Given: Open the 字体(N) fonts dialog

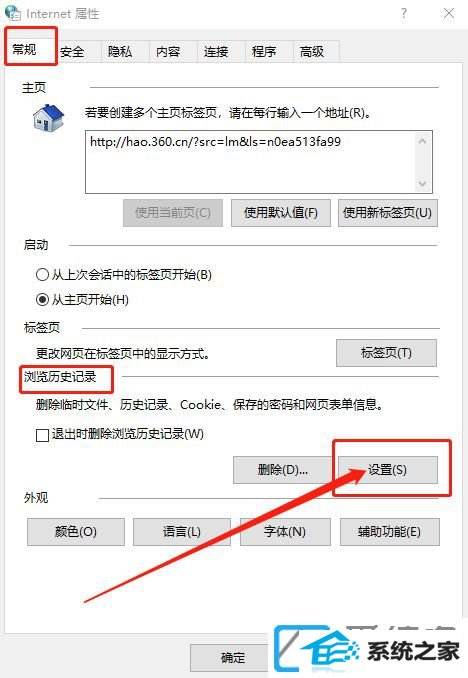Looking at the screenshot, I should click(x=285, y=532).
